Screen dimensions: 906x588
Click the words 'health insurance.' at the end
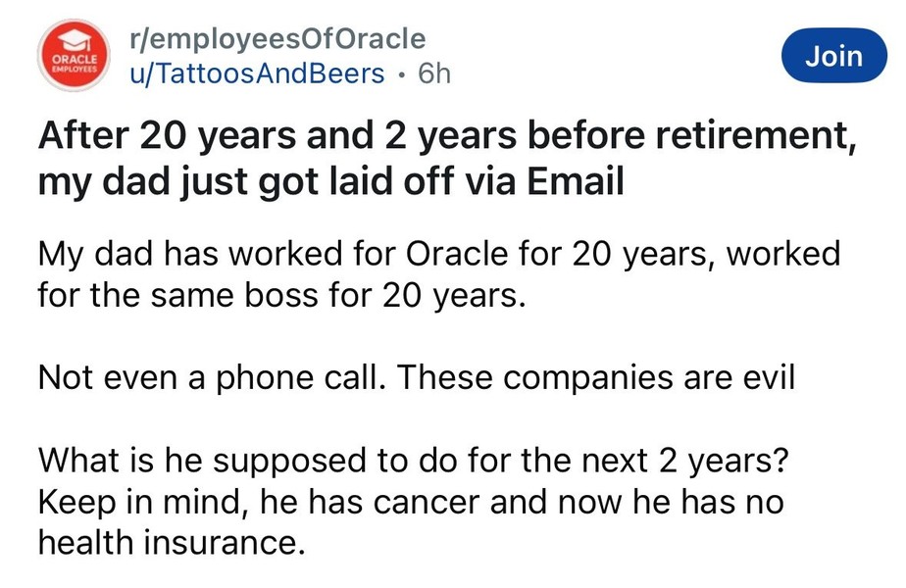167,541
